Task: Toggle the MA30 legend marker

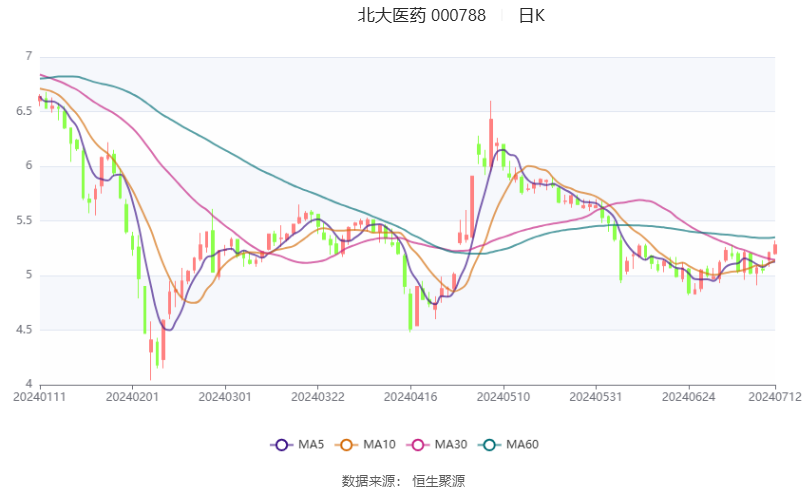Action: [418, 445]
